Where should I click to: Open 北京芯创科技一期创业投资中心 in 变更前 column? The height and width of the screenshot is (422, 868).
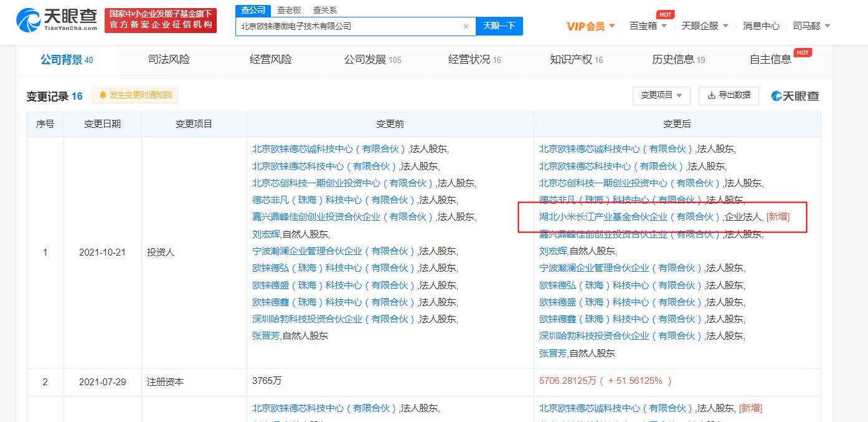pos(343,183)
